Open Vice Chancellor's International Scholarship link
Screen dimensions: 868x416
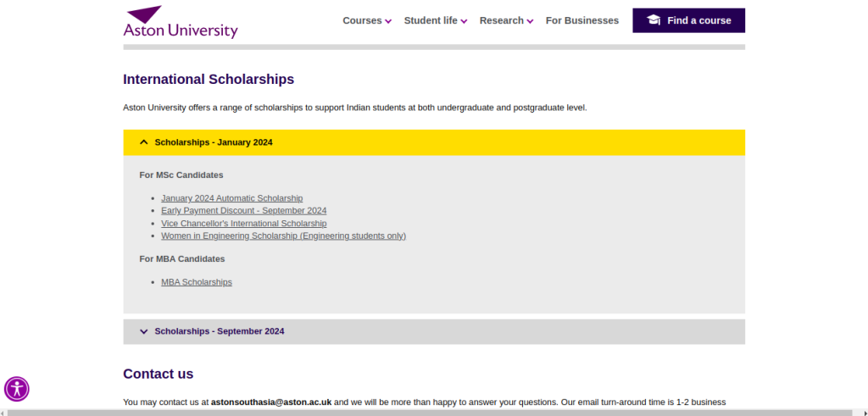click(x=243, y=224)
